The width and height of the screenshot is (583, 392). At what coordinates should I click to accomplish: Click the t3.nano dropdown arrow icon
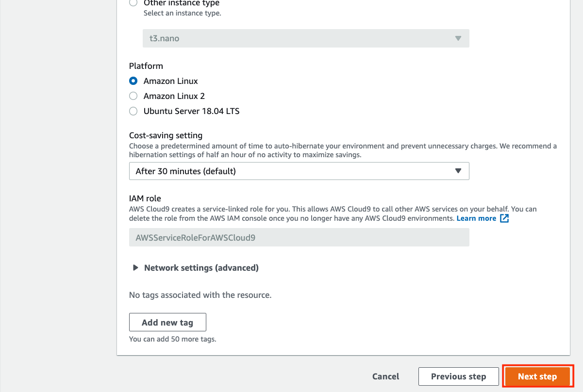tap(458, 38)
